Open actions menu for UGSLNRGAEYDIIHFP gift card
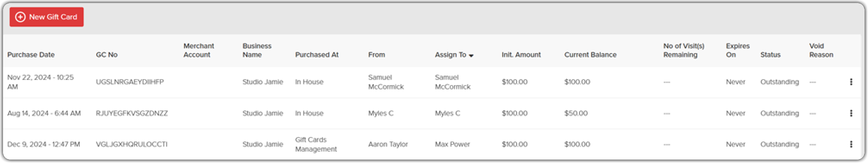868x163 pixels. pos(851,82)
